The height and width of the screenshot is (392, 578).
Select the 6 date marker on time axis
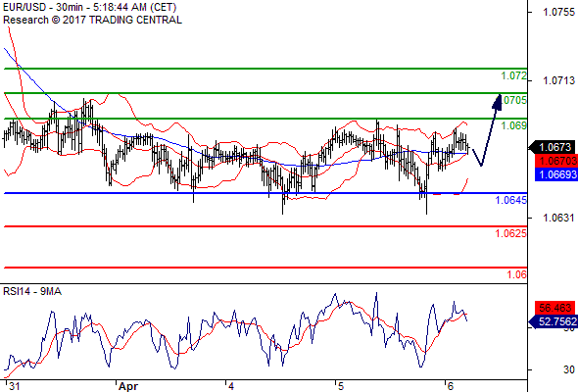pos(450,386)
